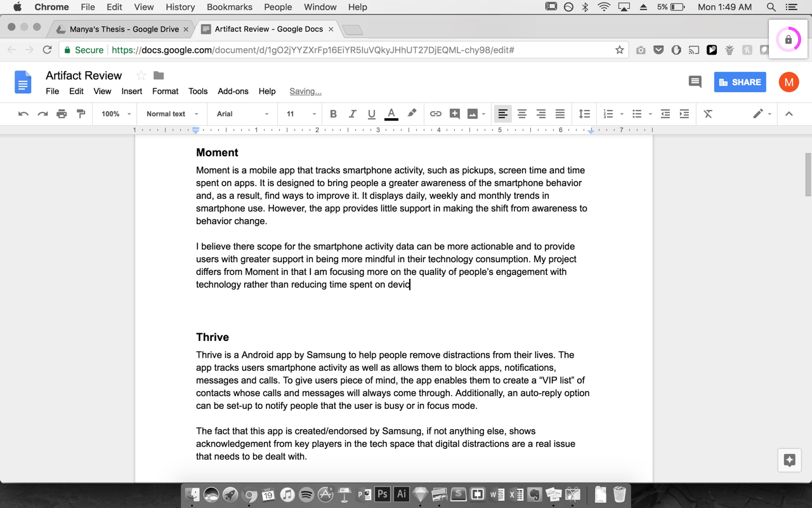Switch to Manya's Thesis Drive tab
The height and width of the screenshot is (508, 812).
coord(122,29)
